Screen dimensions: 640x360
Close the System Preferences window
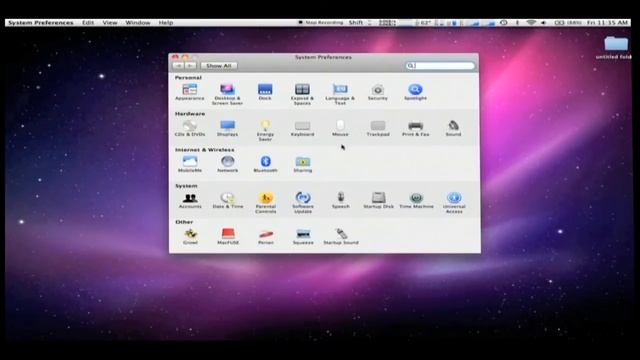pyautogui.click(x=175, y=57)
